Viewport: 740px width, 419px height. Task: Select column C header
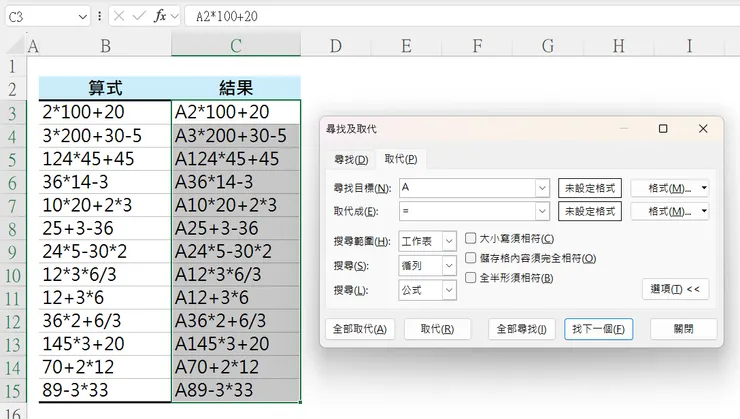pos(236,46)
